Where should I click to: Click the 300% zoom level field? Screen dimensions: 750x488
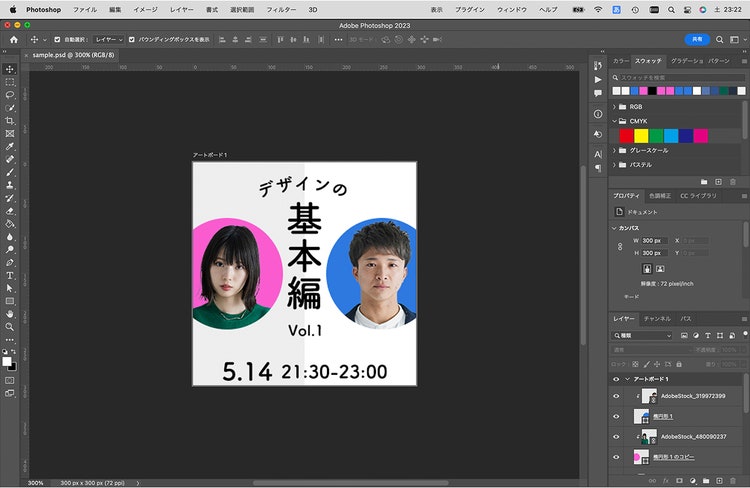click(35, 483)
